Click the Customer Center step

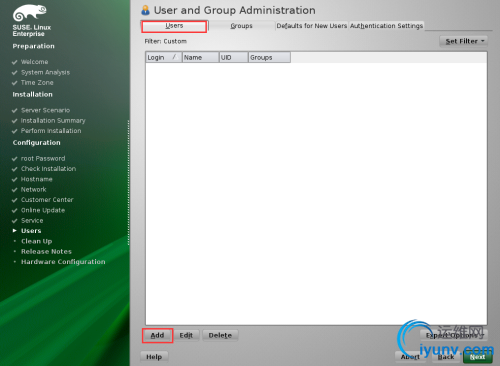[47, 200]
